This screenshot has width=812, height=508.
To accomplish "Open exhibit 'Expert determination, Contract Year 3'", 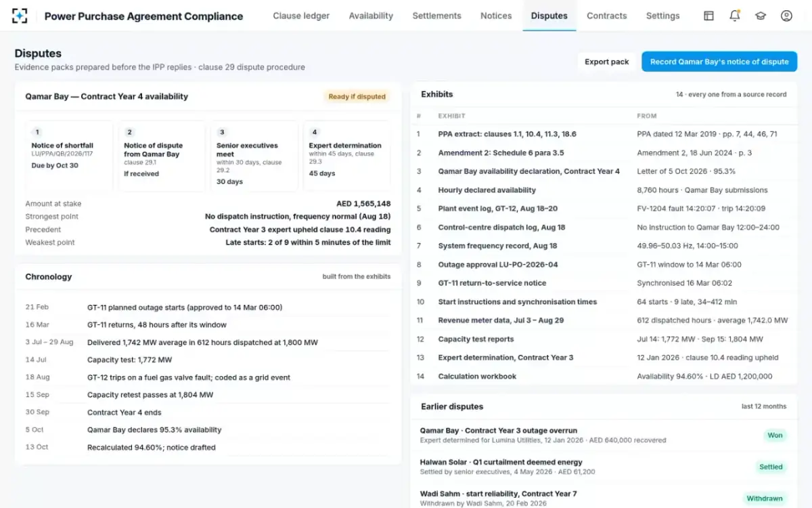I will pos(505,358).
